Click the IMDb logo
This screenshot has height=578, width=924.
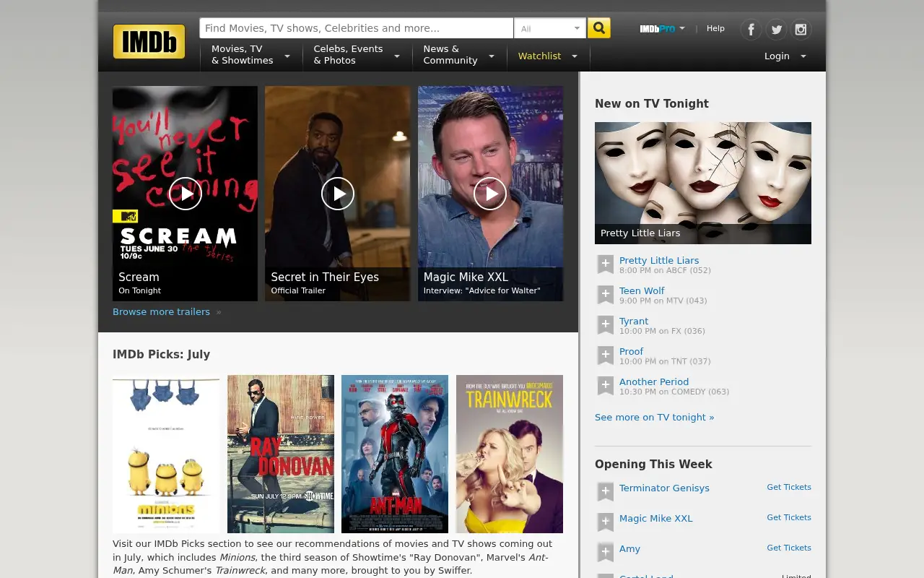click(x=149, y=41)
